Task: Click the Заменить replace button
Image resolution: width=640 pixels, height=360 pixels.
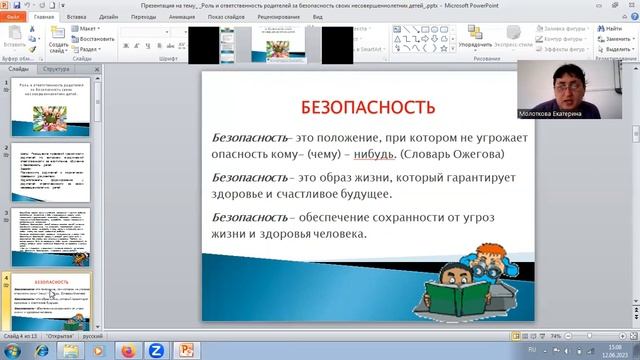Action: 616,39
